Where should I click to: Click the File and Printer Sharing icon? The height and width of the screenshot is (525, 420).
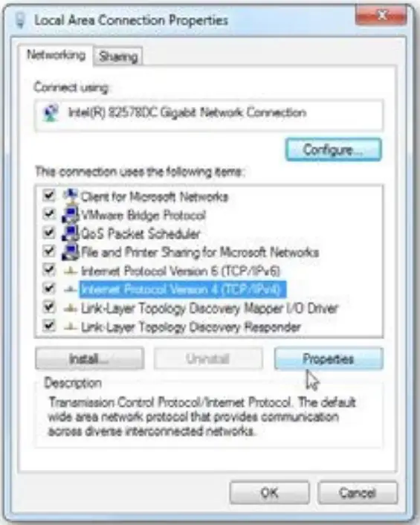70,252
